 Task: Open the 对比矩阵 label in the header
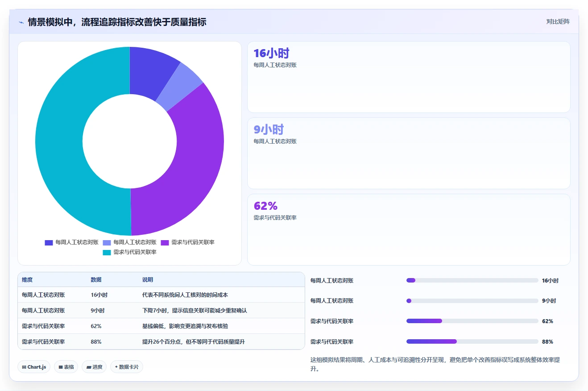pos(558,21)
